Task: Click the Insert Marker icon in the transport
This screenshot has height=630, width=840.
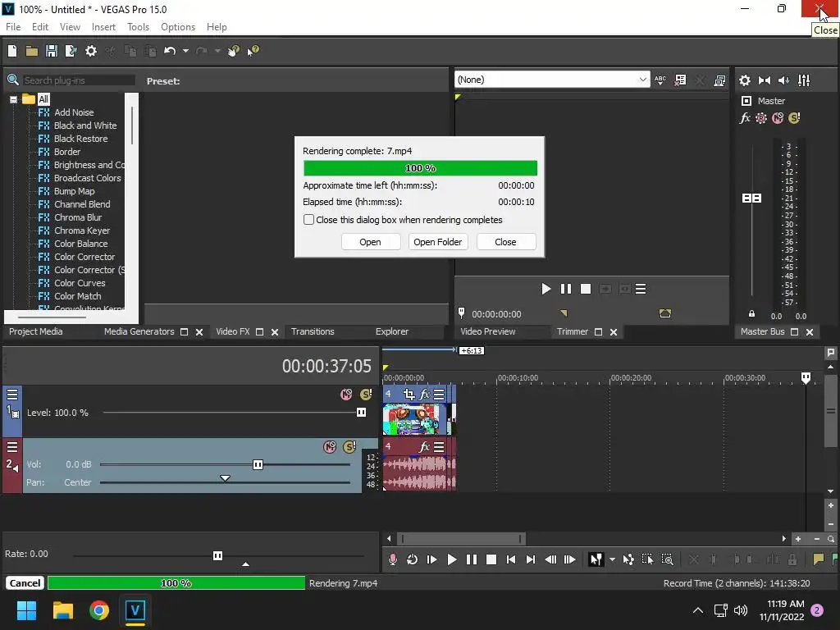Action: click(x=819, y=559)
